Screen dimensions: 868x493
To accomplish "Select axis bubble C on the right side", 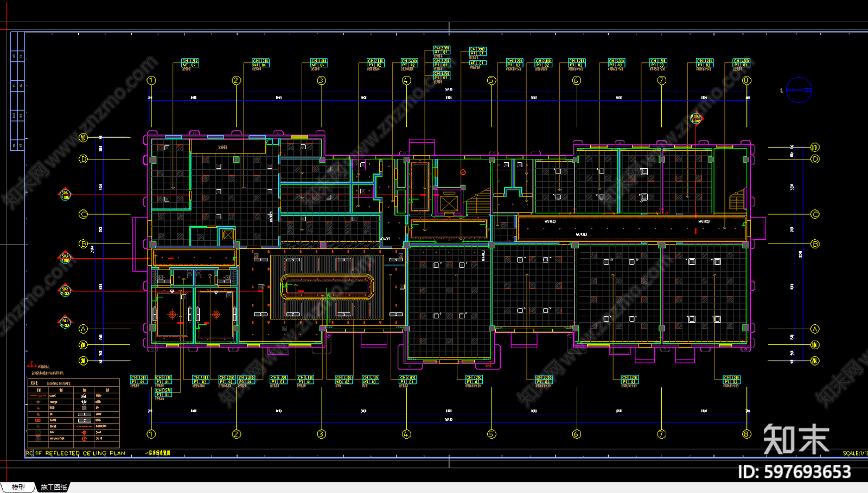I will point(815,214).
